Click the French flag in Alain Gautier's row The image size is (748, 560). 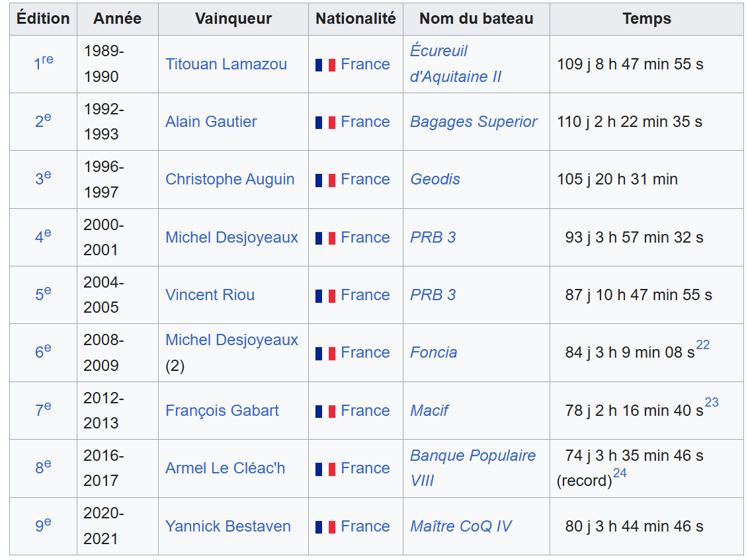pos(325,122)
